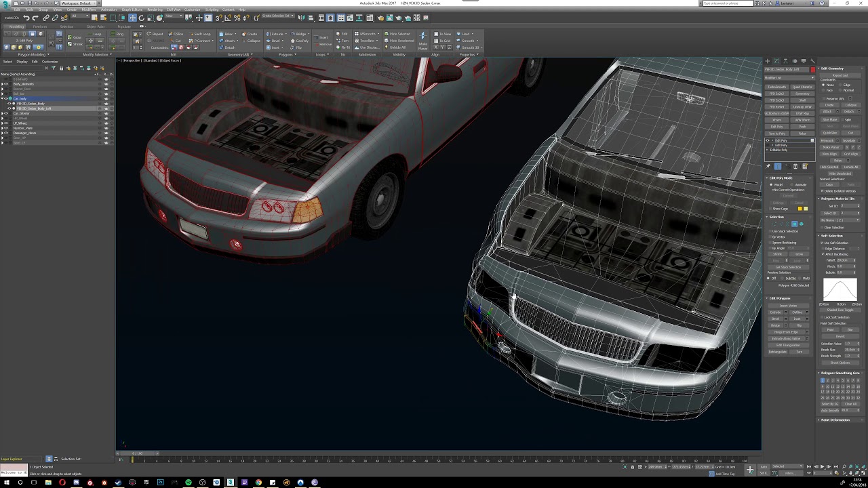Go to end of animation

click(835, 466)
